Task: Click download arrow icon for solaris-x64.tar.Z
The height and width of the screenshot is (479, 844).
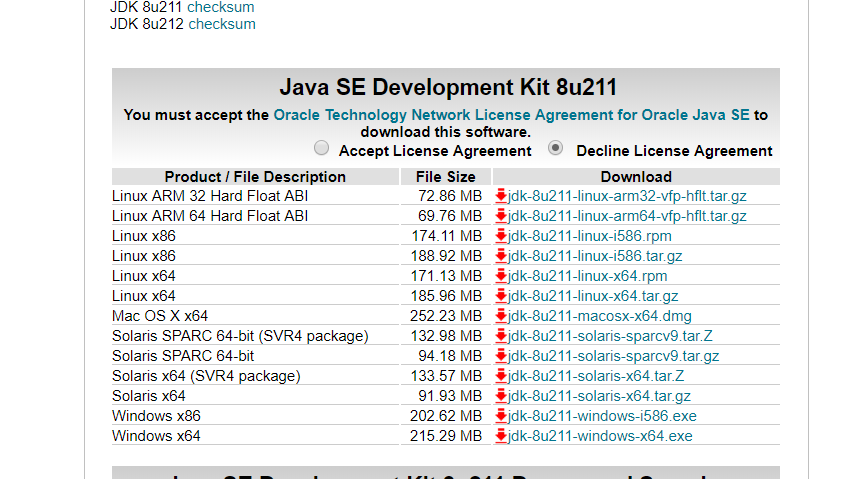Action: pos(501,376)
